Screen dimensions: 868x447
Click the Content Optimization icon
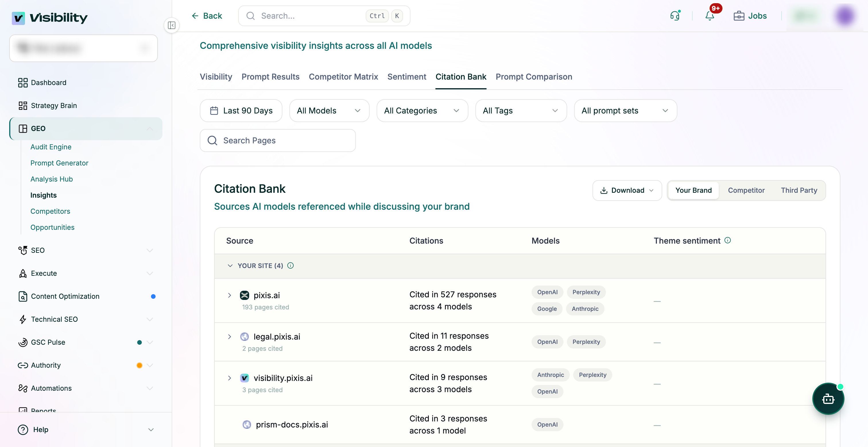[23, 296]
